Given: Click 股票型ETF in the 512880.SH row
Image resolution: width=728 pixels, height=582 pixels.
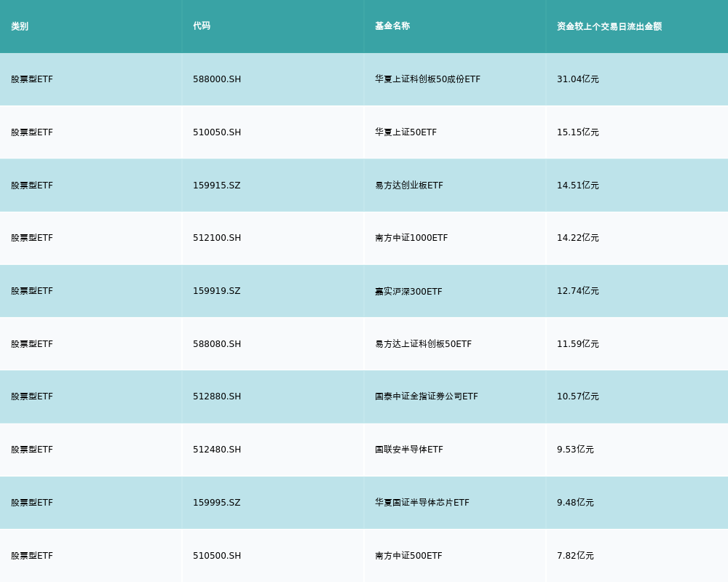Looking at the screenshot, I should pyautogui.click(x=32, y=396).
